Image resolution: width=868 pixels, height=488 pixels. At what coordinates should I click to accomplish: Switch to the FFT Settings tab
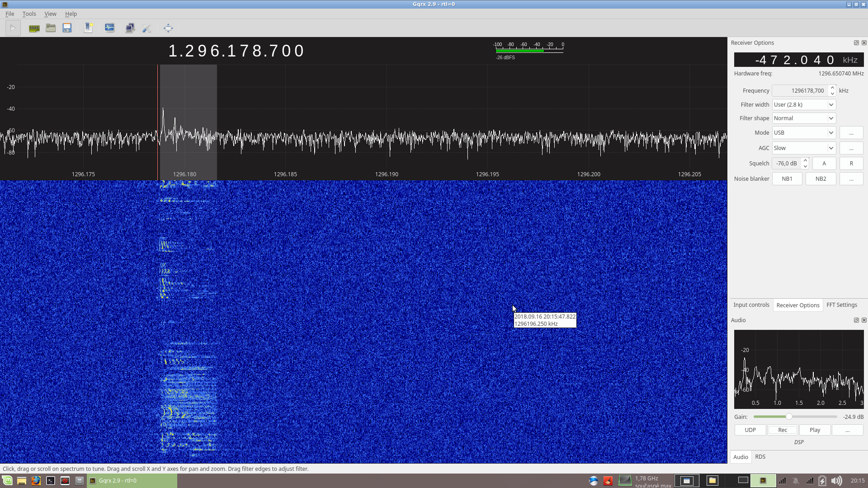pyautogui.click(x=841, y=305)
